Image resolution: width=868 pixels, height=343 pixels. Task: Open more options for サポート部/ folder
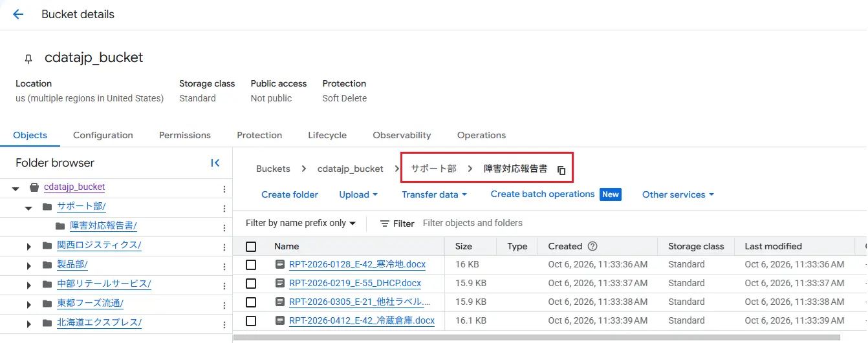click(x=224, y=208)
